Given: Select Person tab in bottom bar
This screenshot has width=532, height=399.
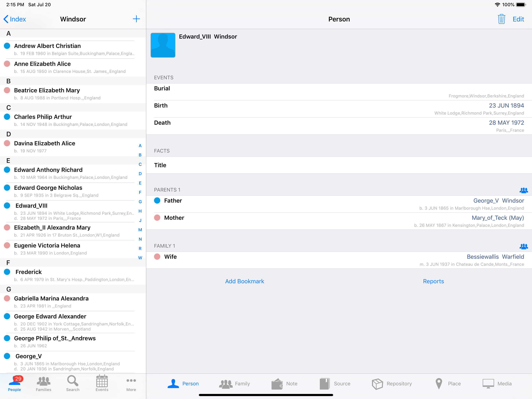Looking at the screenshot, I should coord(183,384).
